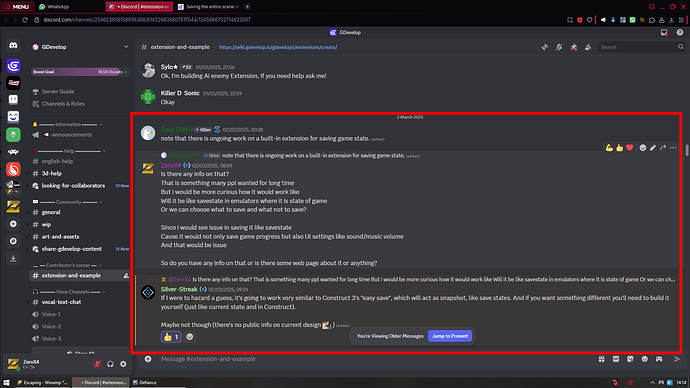Open the Threads icon in channel header
This screenshot has height=388, width=690.
(545, 47)
